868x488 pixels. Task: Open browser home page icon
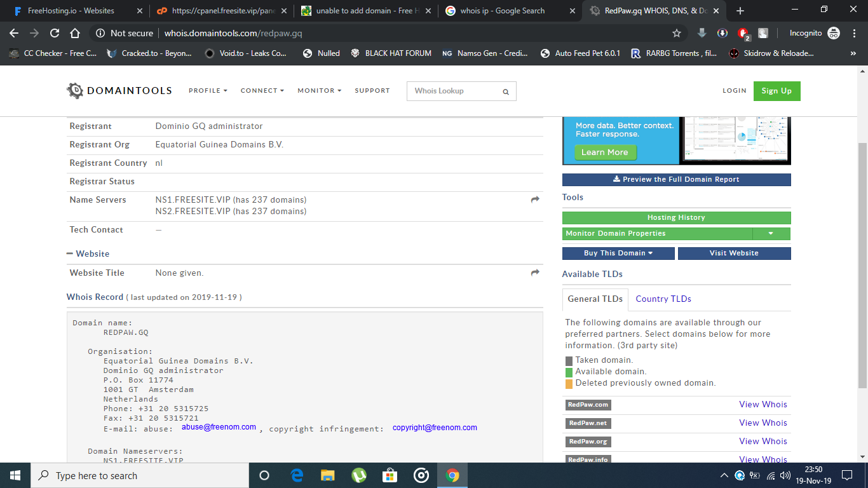75,33
